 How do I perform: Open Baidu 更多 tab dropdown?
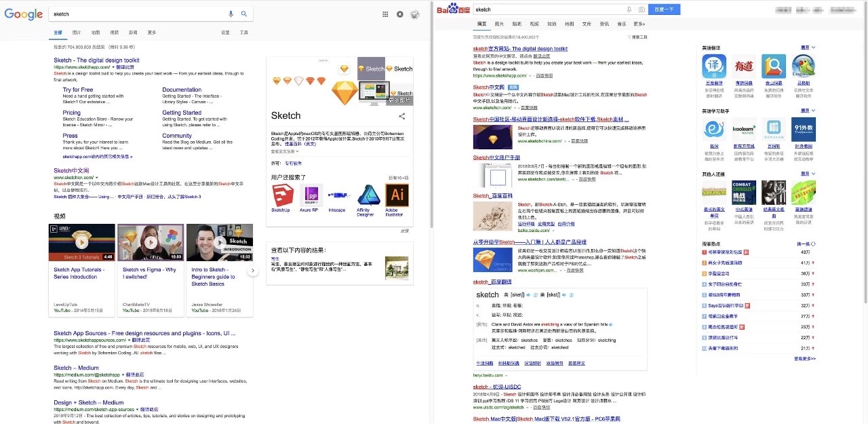[x=639, y=24]
